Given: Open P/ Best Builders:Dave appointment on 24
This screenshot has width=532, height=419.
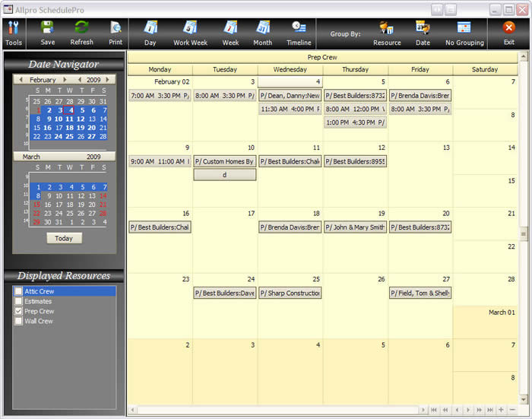Looking at the screenshot, I should click(225, 293).
